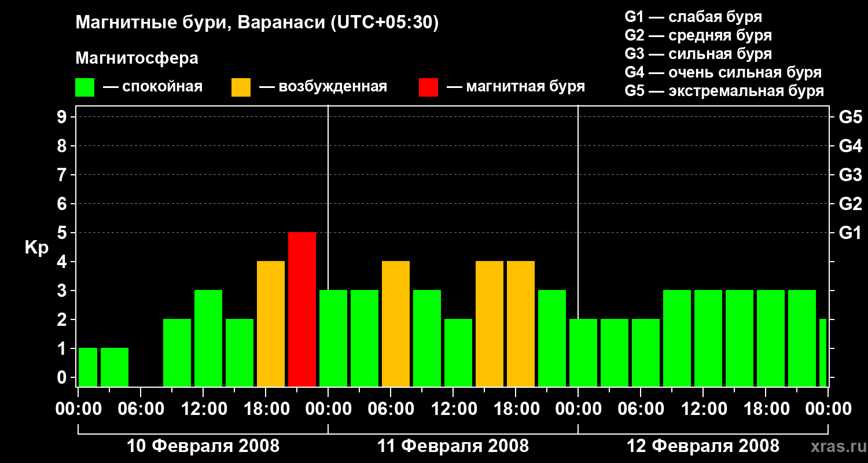The width and height of the screenshot is (868, 463).
Task: Pick the orange bar spanning 18:00 on 11 February
Action: 521,324
